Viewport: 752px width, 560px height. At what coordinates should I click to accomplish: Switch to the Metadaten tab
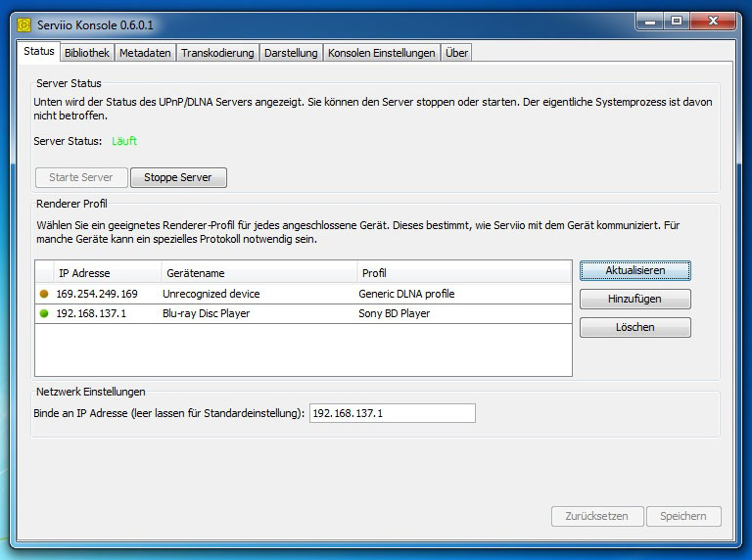coord(145,53)
